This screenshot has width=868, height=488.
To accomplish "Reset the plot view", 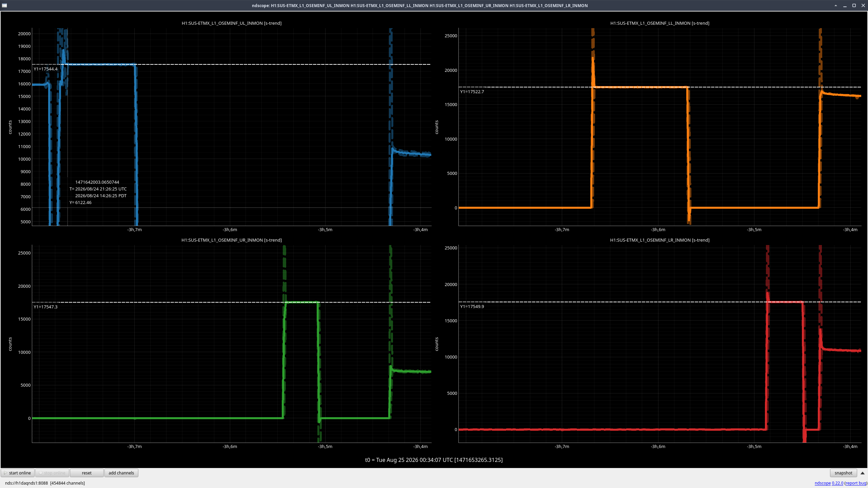I will point(86,473).
